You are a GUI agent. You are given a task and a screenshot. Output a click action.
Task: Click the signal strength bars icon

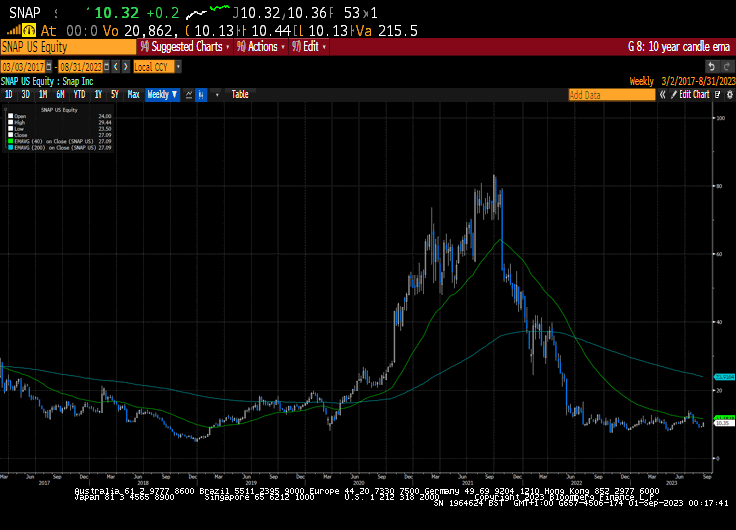pyautogui.click(x=14, y=31)
